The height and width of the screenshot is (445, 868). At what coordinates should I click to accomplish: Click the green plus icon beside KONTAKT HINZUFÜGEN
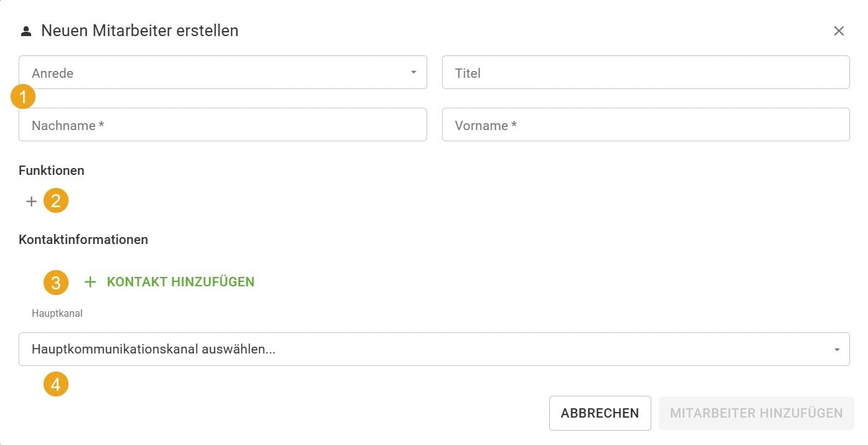coord(91,281)
